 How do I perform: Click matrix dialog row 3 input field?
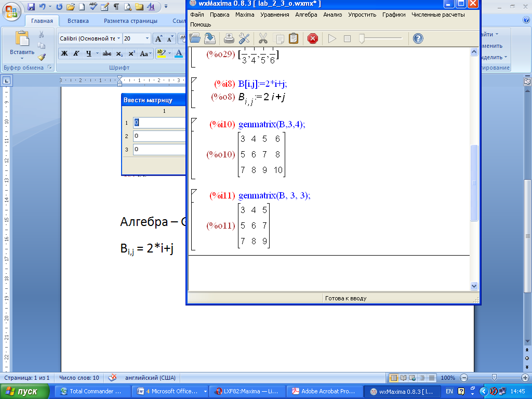(159, 149)
